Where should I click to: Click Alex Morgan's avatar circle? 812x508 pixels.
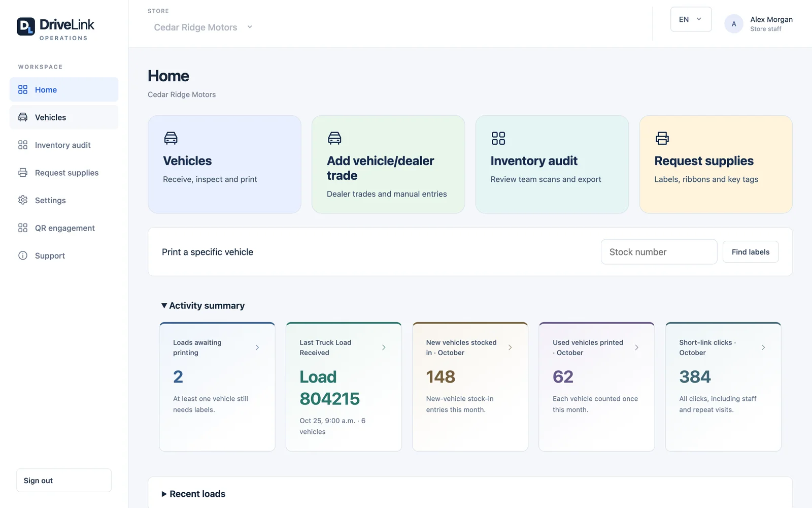734,24
